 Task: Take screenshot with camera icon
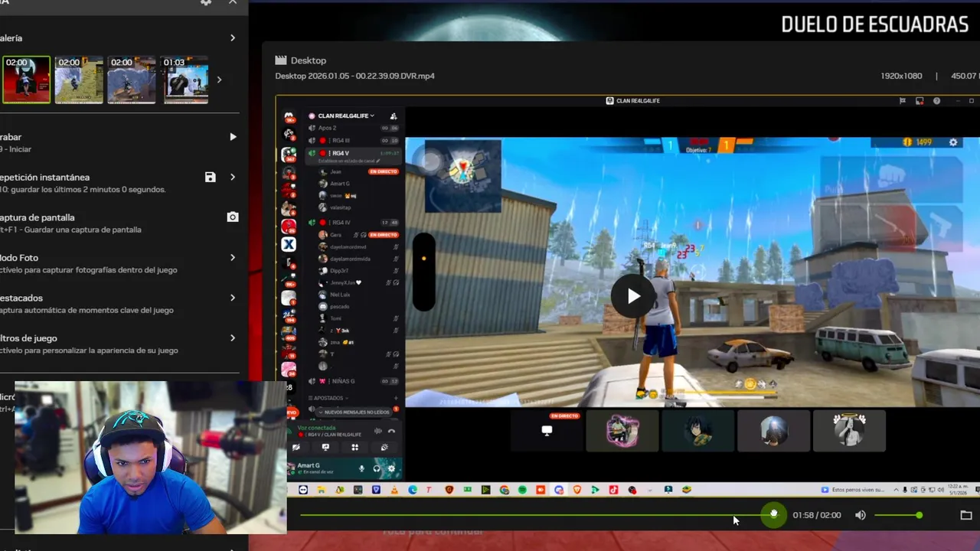coord(233,217)
